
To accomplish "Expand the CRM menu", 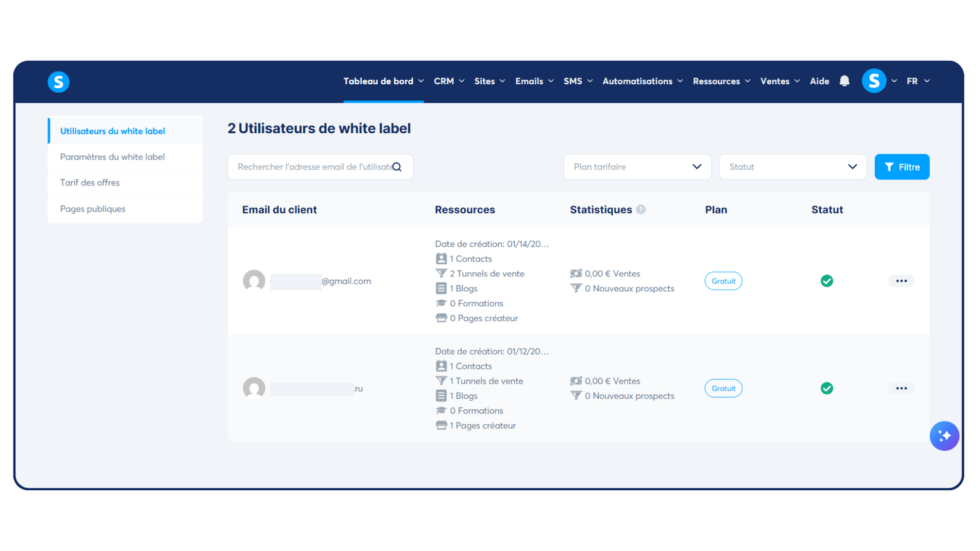I will coord(449,81).
